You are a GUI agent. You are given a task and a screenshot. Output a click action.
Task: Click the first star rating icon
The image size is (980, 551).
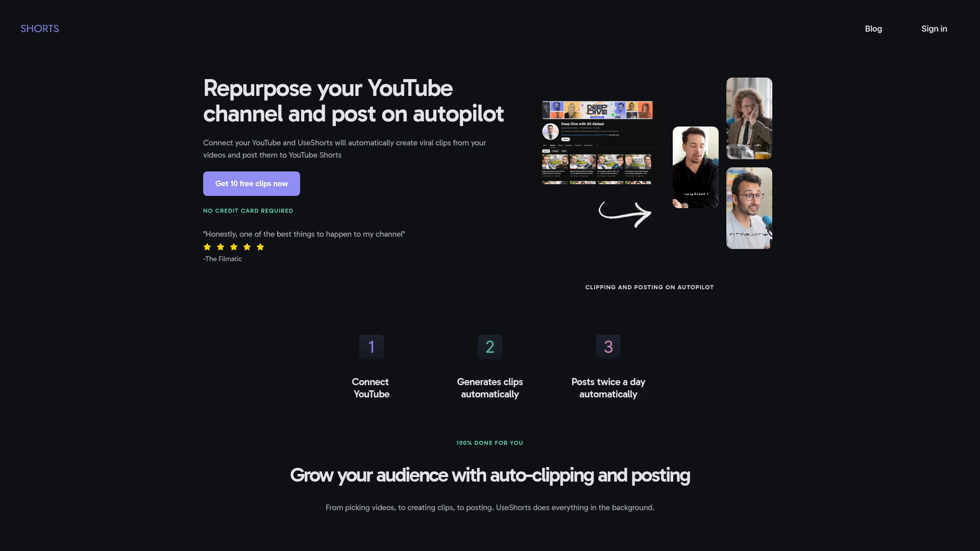(207, 247)
